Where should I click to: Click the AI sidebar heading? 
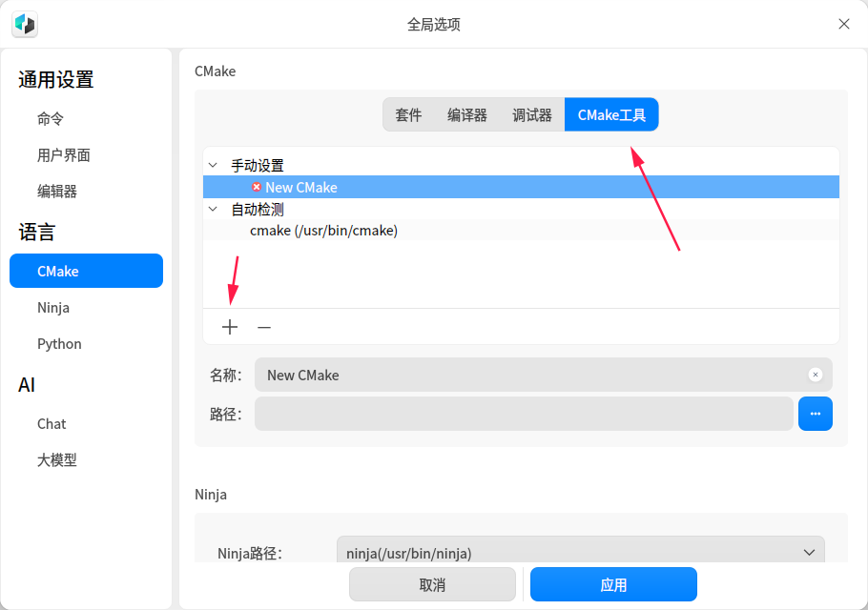tap(27, 385)
